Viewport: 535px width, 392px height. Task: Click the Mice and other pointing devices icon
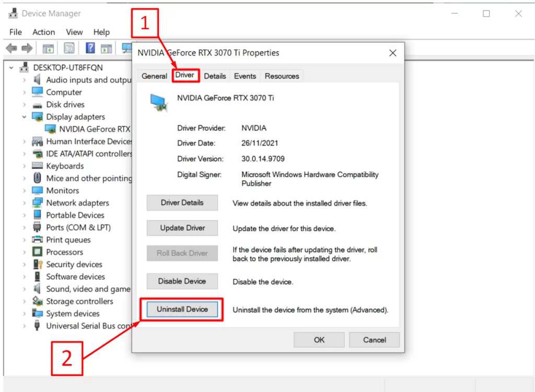point(37,178)
